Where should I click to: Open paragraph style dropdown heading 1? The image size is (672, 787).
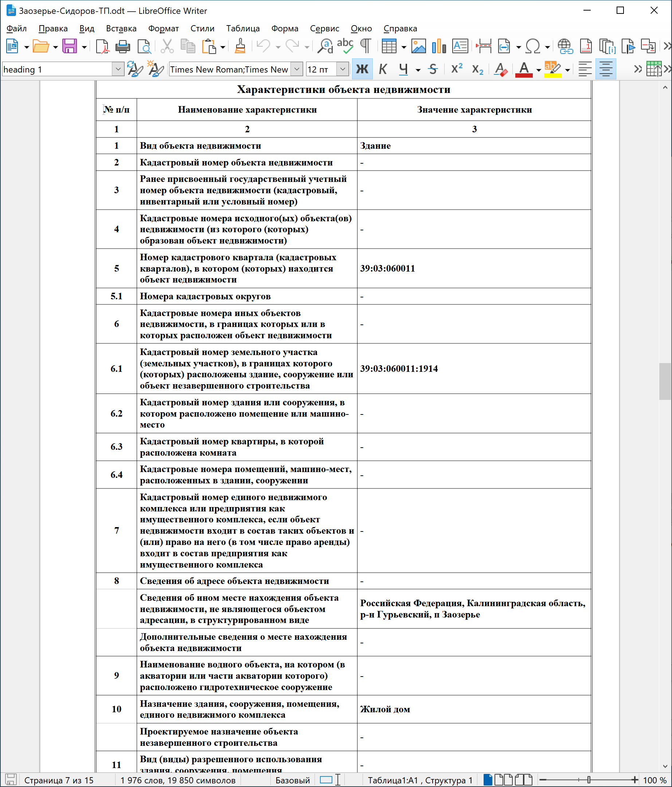118,69
